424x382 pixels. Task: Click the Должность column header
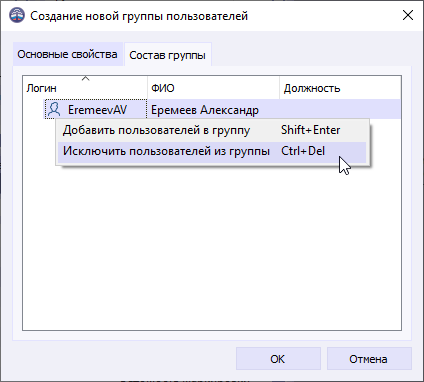click(340, 88)
